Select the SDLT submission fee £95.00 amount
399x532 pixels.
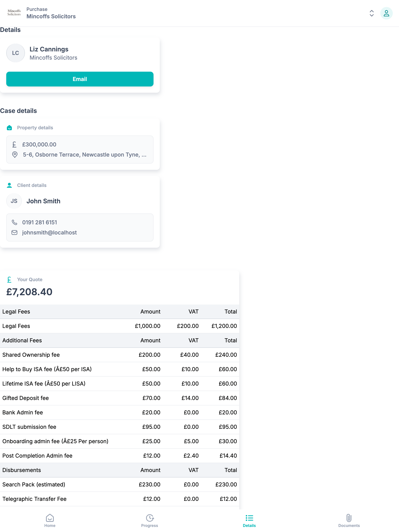tap(151, 427)
